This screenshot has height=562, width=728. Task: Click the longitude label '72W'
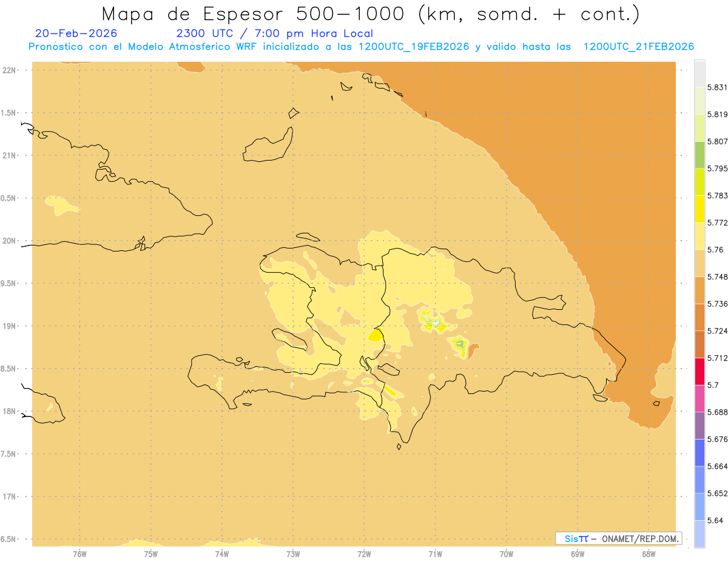pyautogui.click(x=364, y=554)
